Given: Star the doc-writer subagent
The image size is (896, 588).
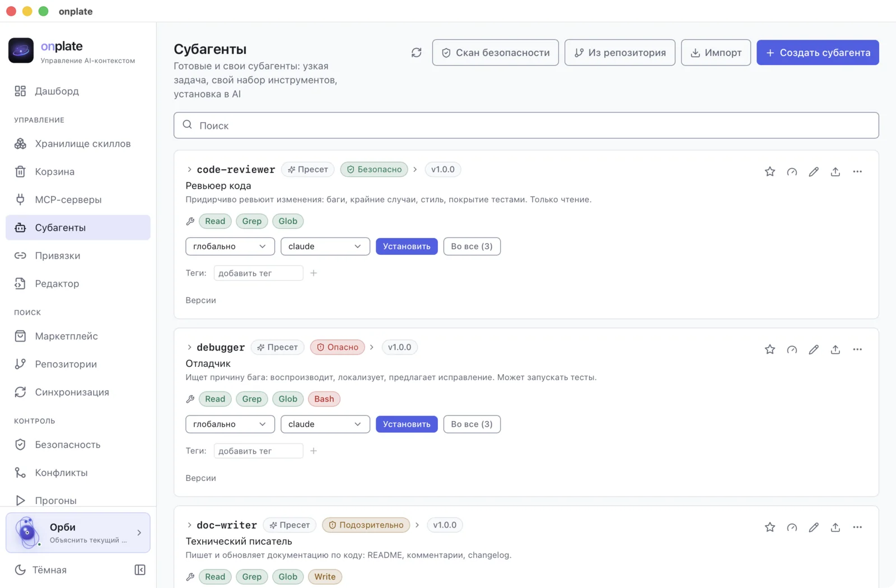Looking at the screenshot, I should tap(770, 528).
